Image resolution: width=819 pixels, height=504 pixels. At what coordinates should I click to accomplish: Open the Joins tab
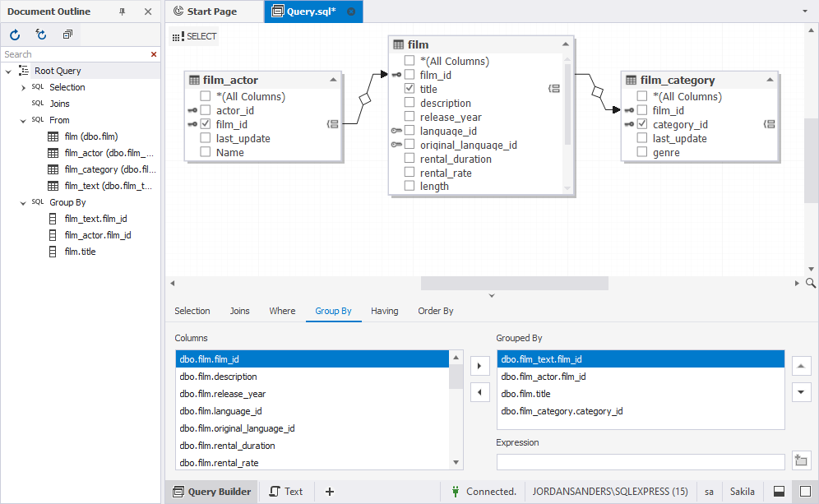(240, 312)
